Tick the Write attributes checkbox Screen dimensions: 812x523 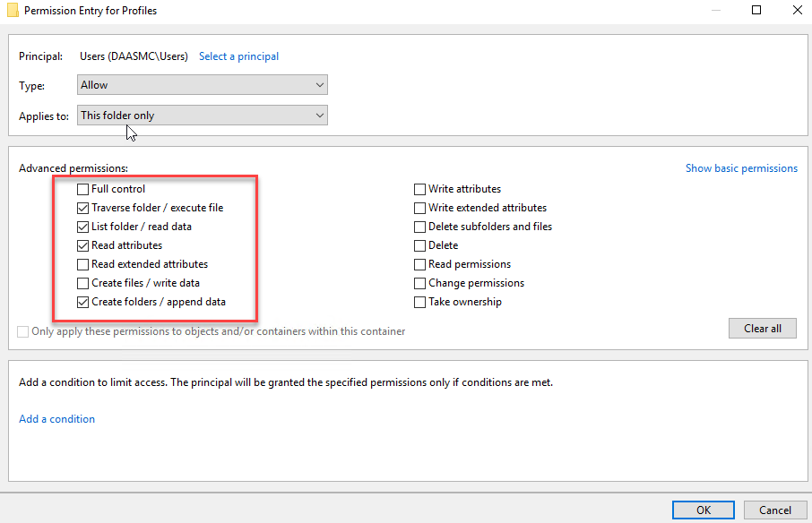420,189
